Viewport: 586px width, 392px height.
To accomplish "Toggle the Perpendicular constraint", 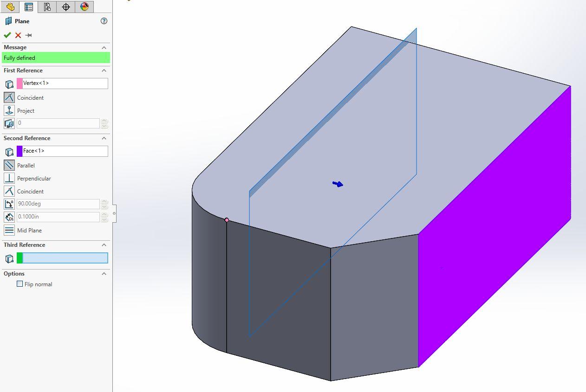I will click(9, 178).
